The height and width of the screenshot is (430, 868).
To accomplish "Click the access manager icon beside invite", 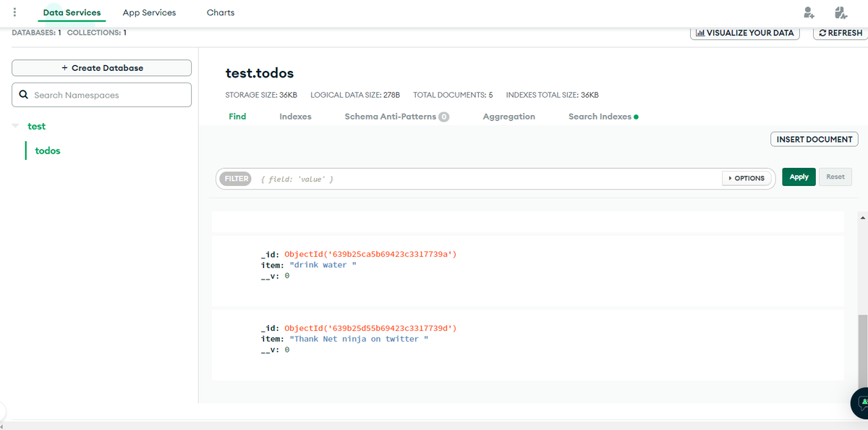I will coord(840,12).
